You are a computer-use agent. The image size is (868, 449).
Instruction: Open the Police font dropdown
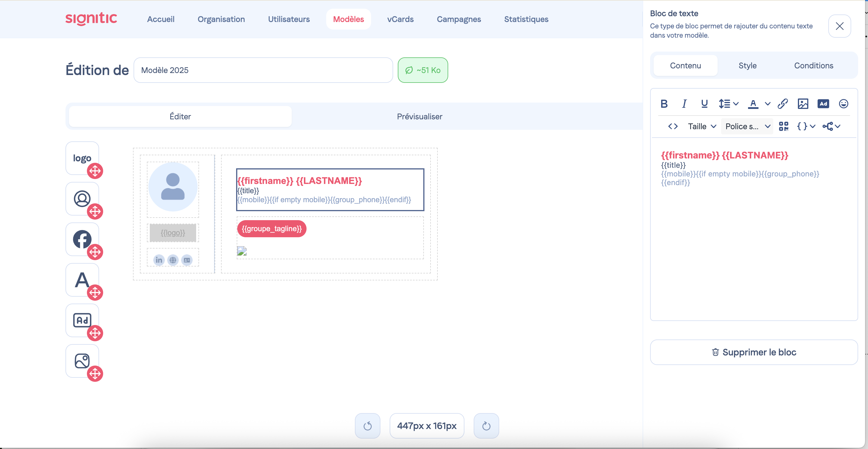747,126
